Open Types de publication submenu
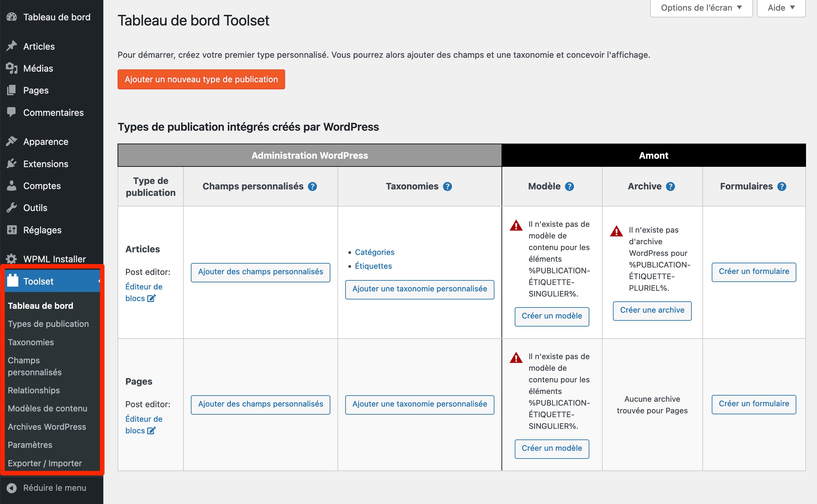 click(x=48, y=324)
